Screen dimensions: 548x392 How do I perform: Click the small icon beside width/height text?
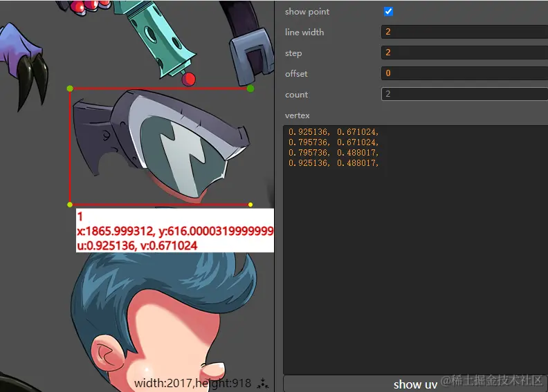[x=263, y=383]
